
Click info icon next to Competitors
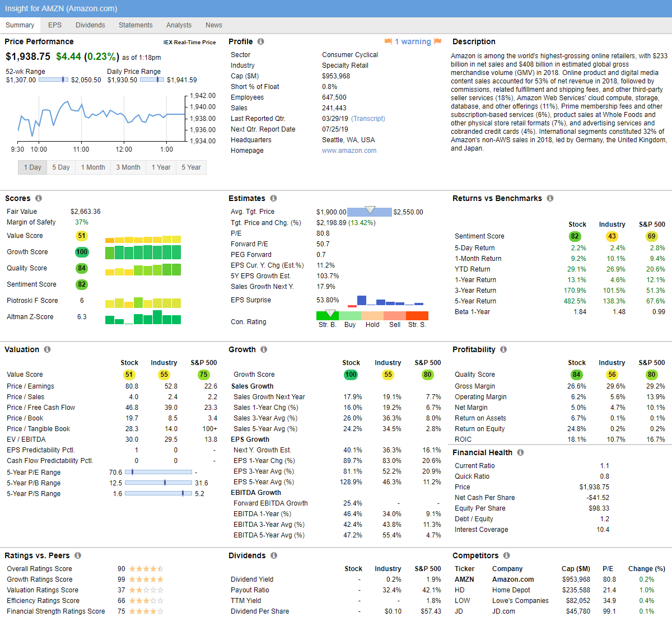(506, 555)
